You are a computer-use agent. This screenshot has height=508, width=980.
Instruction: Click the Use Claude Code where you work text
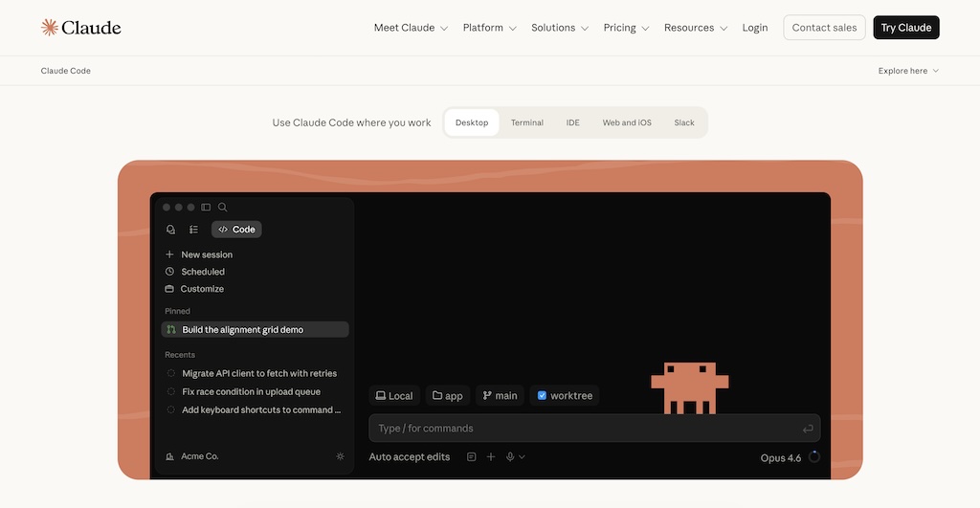[x=351, y=122]
